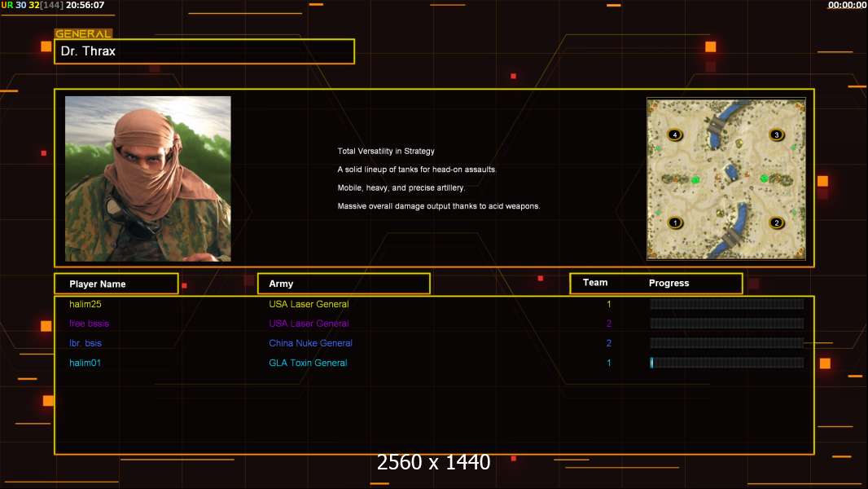Click the 00:00:00 timer at top right
This screenshot has width=868, height=489.
coord(847,5)
